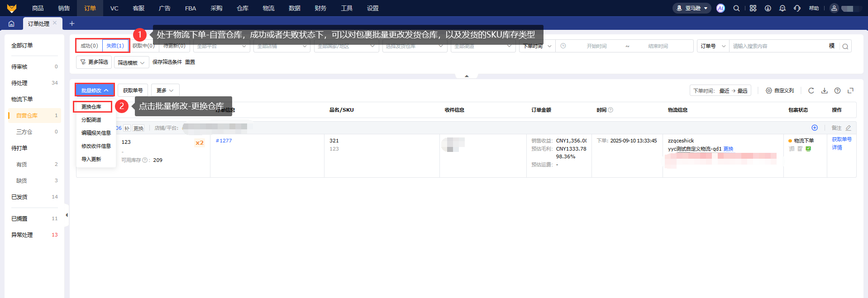Click the fullscreen expand icon

pyautogui.click(x=851, y=90)
